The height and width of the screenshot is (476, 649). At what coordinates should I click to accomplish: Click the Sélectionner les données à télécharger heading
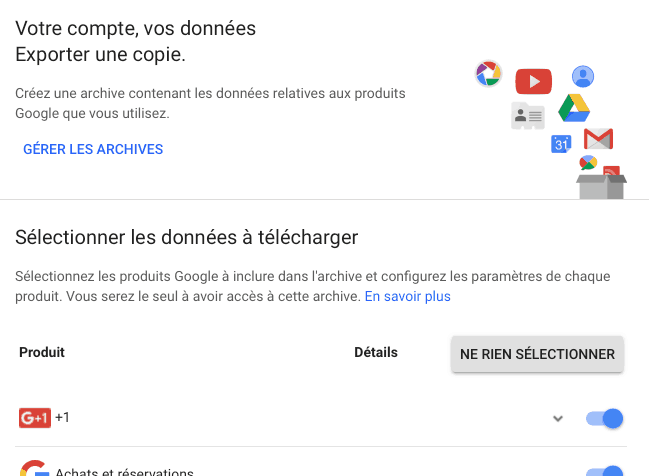[x=187, y=238]
